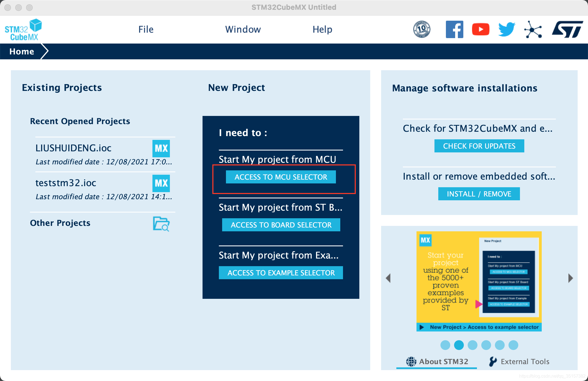Click the banner caption about example selector

click(484, 327)
